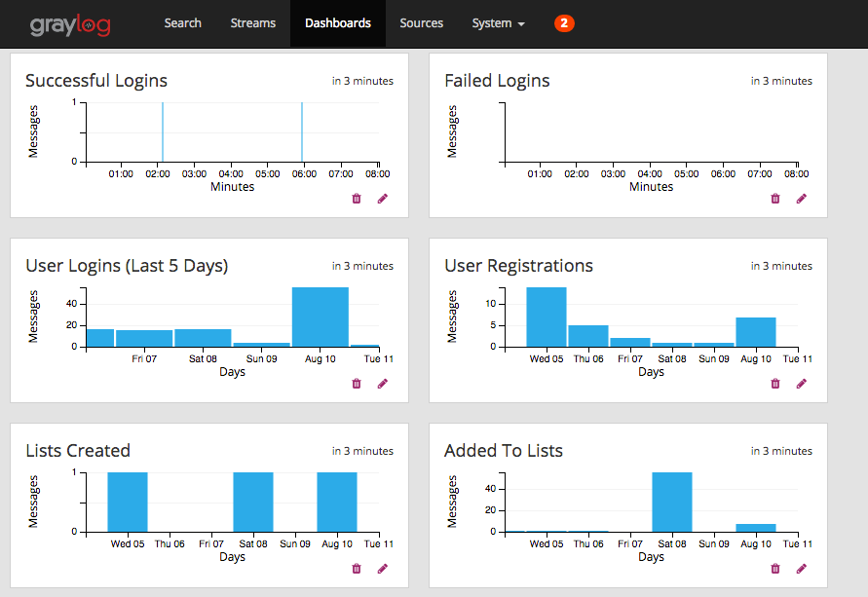Image resolution: width=868 pixels, height=597 pixels.
Task: Click the Sat 08 bar in Added To Lists chart
Action: click(672, 502)
